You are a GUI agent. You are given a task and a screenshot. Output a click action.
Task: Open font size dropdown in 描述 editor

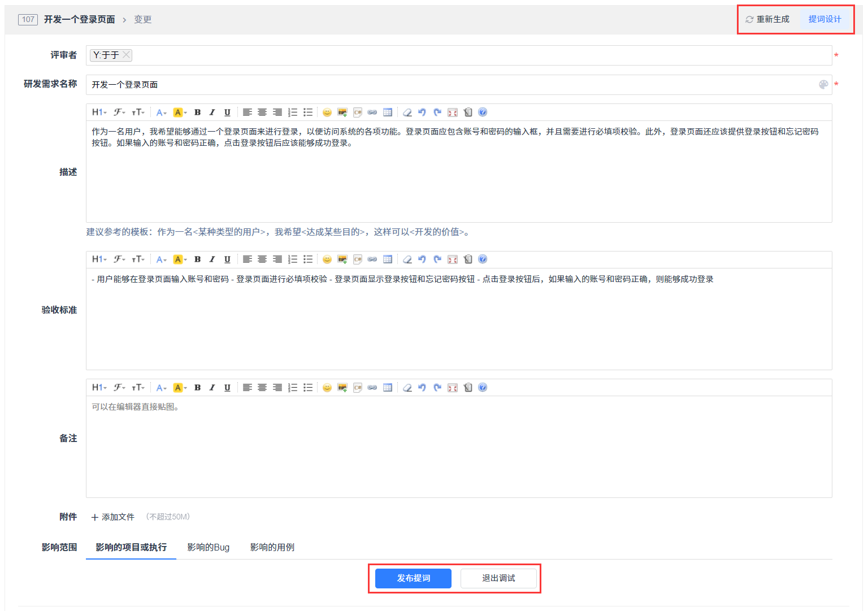[x=138, y=112]
